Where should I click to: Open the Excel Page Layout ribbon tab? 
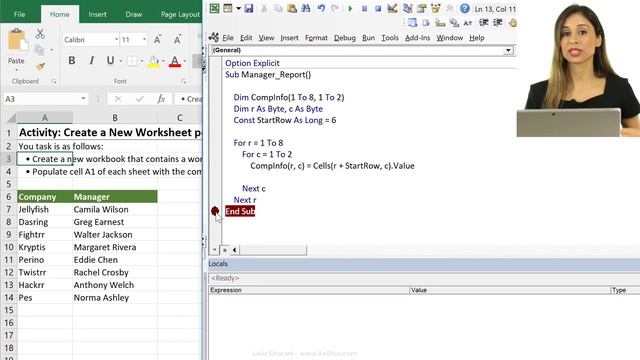point(180,14)
